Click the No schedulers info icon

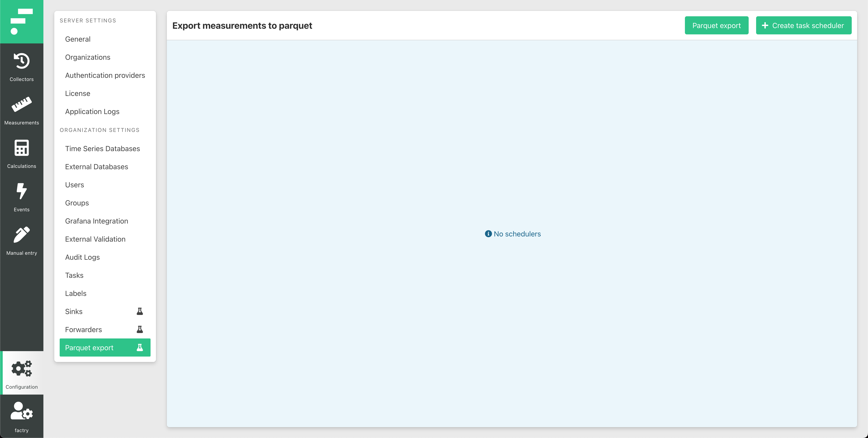click(488, 233)
